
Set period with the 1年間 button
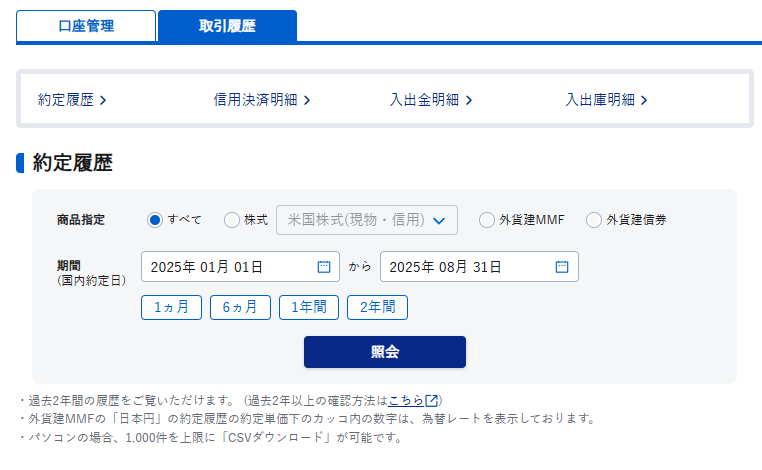pyautogui.click(x=309, y=307)
